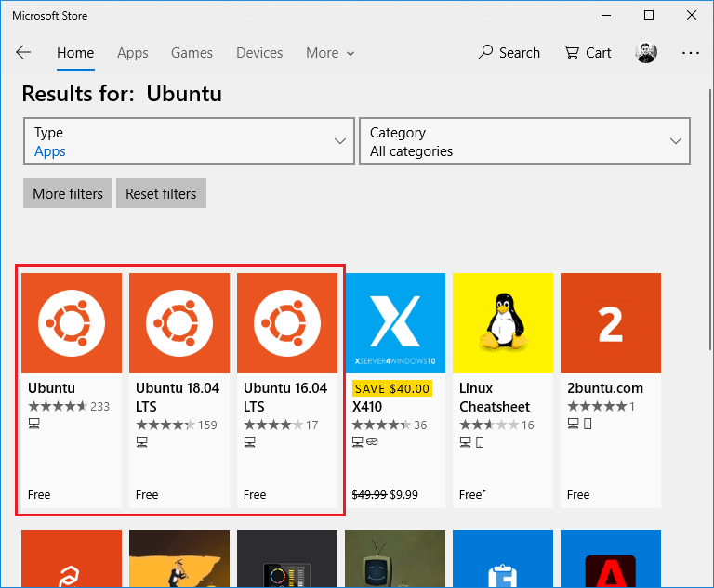Open the 2buntu.com tile icon
This screenshot has width=714, height=588.
pyautogui.click(x=611, y=323)
